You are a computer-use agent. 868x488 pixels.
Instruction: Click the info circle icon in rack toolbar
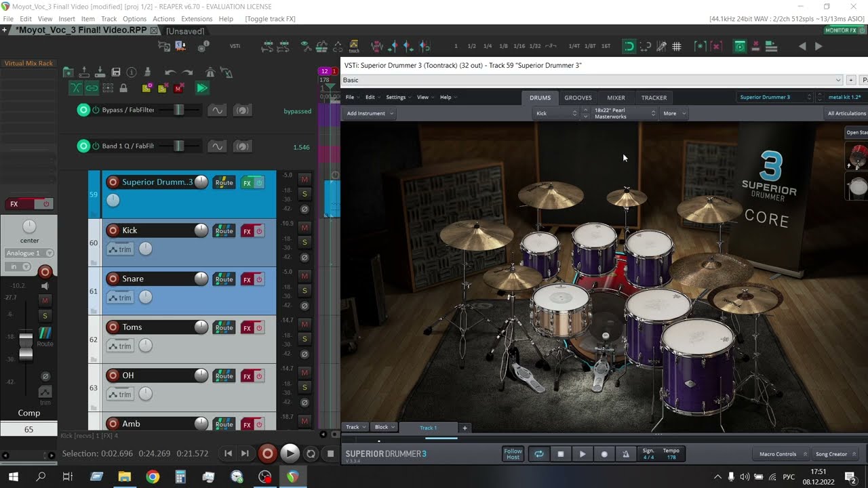[132, 73]
